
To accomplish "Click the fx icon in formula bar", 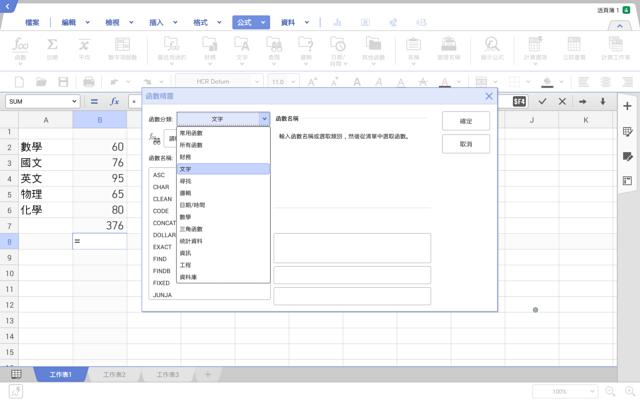I will coord(115,101).
